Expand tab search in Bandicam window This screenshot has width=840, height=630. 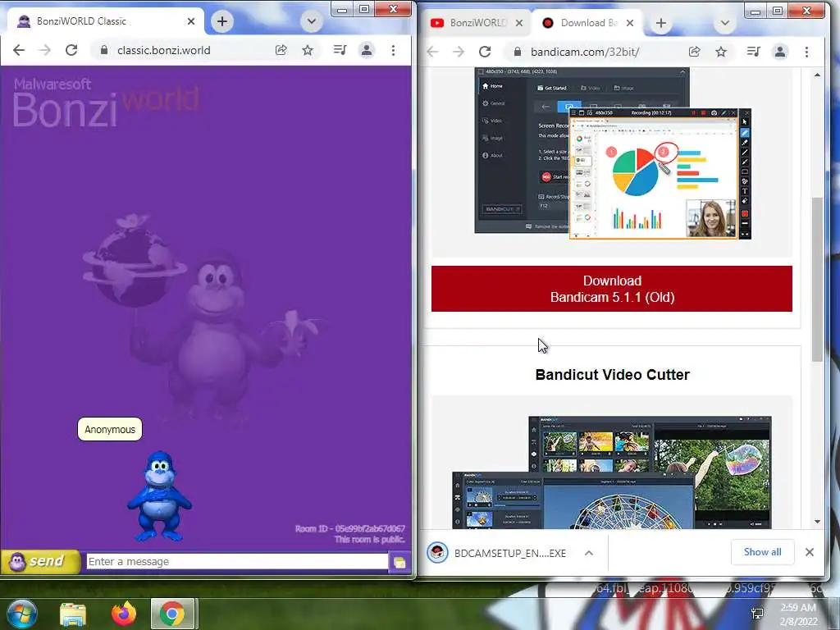[724, 23]
